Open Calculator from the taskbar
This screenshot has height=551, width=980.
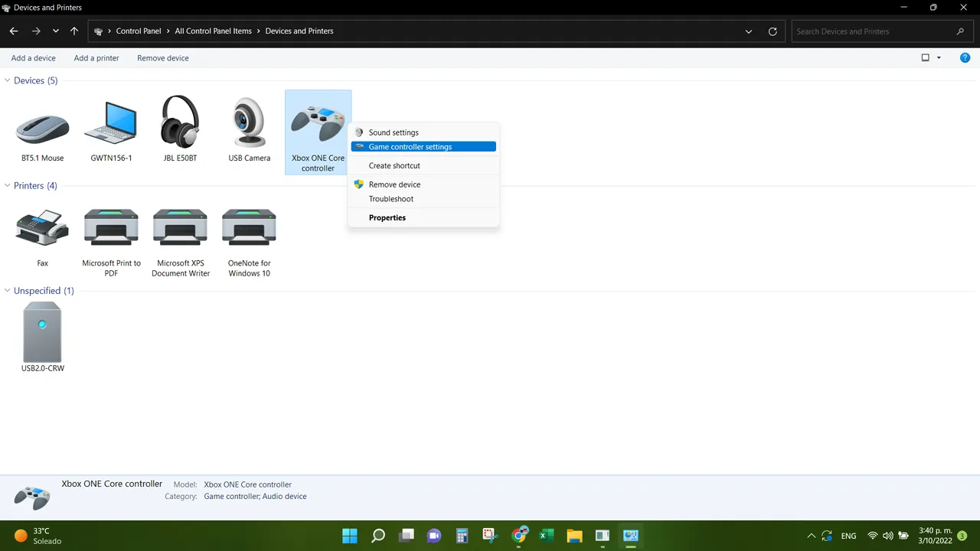point(462,535)
